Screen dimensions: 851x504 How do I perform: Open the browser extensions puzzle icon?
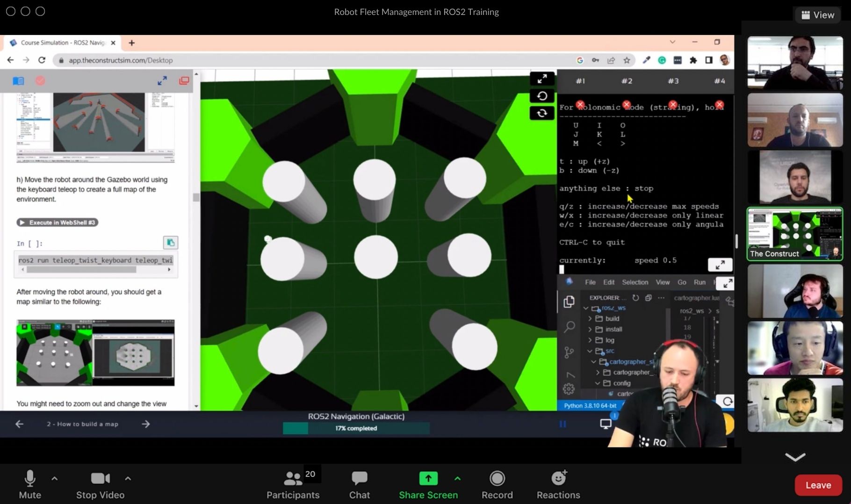(693, 60)
